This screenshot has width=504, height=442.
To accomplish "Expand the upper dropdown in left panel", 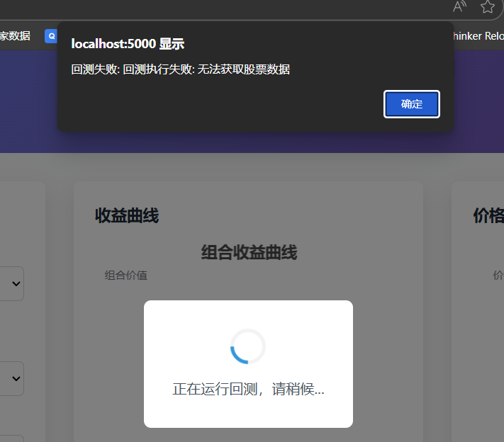I will 12,283.
